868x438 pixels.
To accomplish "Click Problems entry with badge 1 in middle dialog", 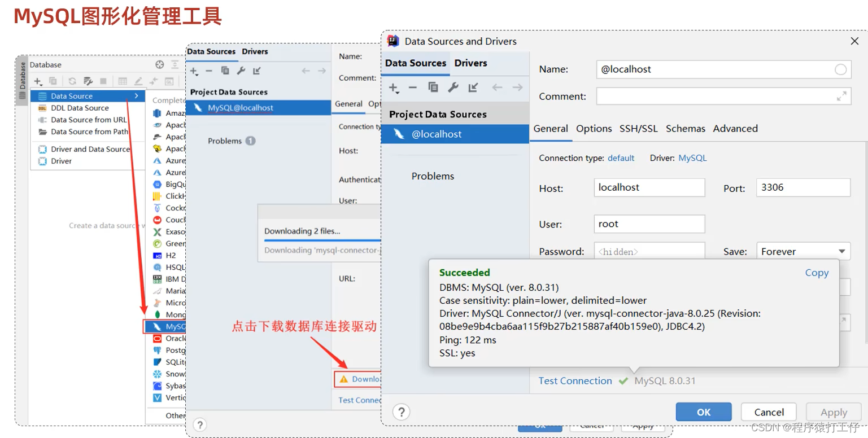I will (x=232, y=141).
